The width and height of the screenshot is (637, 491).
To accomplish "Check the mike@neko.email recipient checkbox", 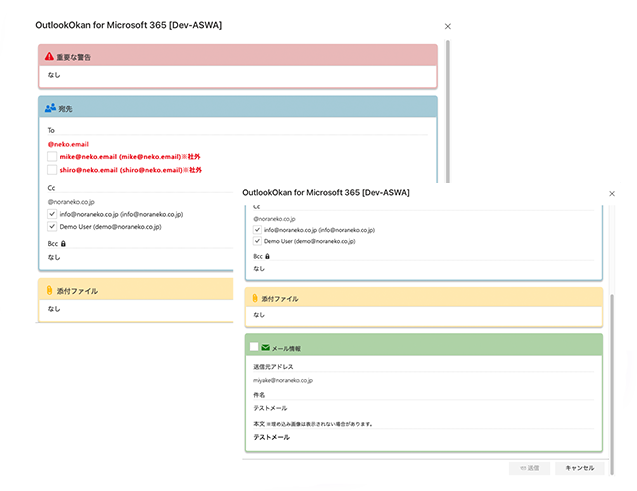I will (x=52, y=156).
